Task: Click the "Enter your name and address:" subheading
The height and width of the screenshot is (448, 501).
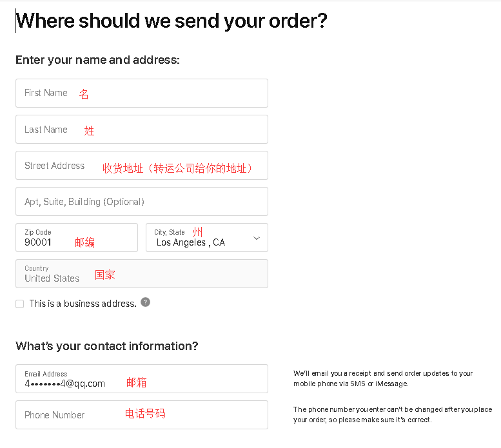Action: pos(97,60)
